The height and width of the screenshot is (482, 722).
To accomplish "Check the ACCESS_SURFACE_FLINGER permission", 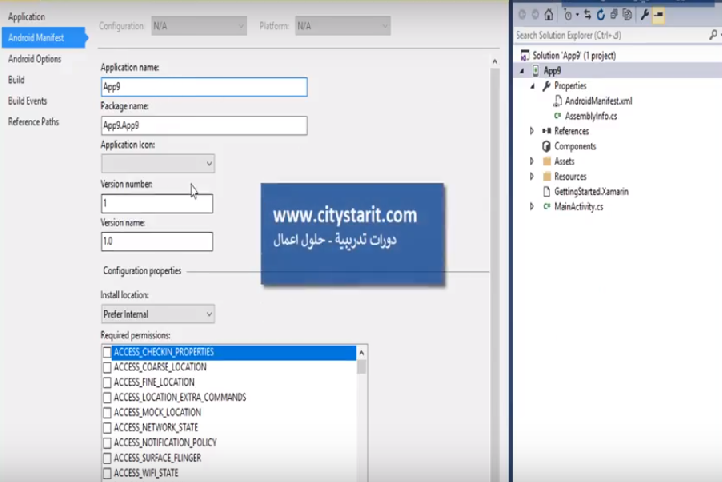I will pos(107,458).
